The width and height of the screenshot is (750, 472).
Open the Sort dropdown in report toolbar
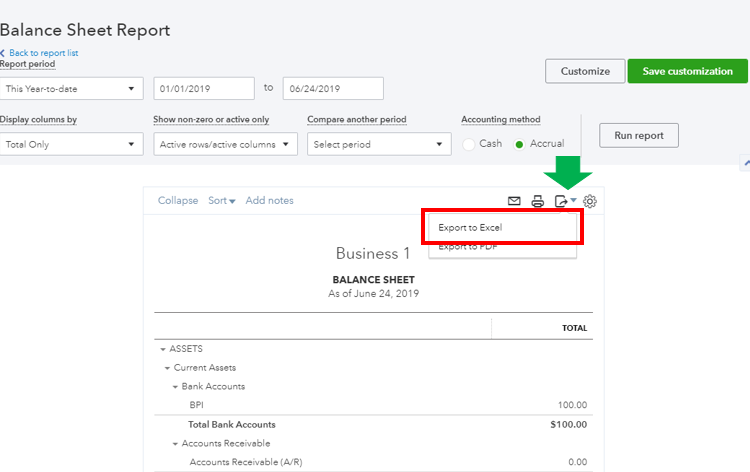(221, 201)
